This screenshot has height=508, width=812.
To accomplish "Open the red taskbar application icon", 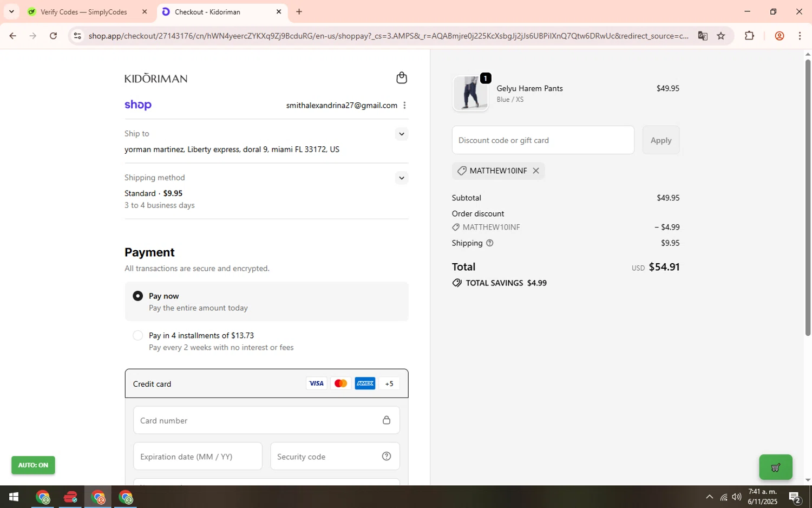I will tap(70, 497).
